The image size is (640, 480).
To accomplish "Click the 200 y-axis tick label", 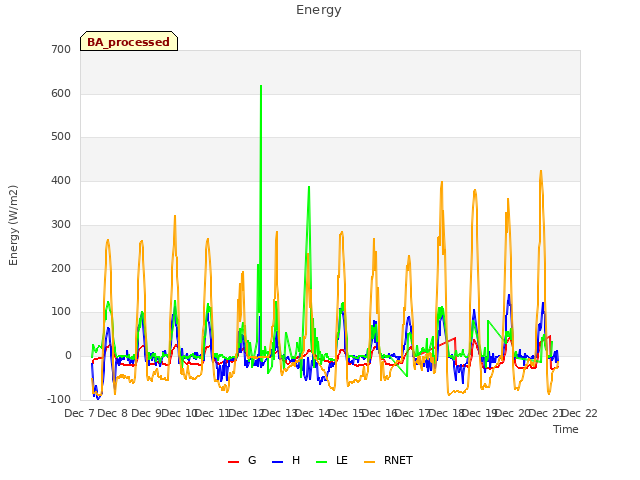I will pos(61,269).
